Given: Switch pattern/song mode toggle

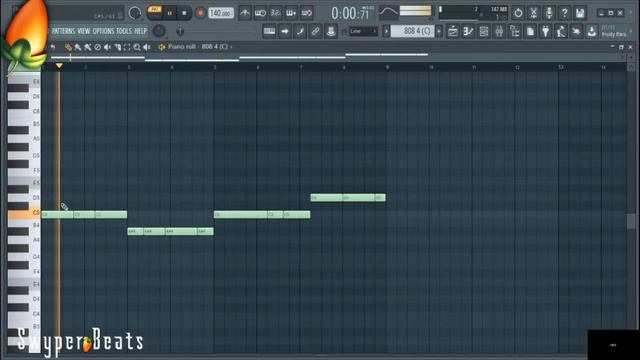Looking at the screenshot, I should coord(155,13).
